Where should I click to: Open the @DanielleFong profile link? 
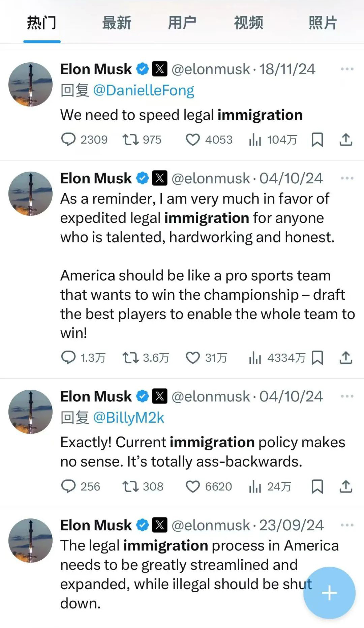coord(144,90)
